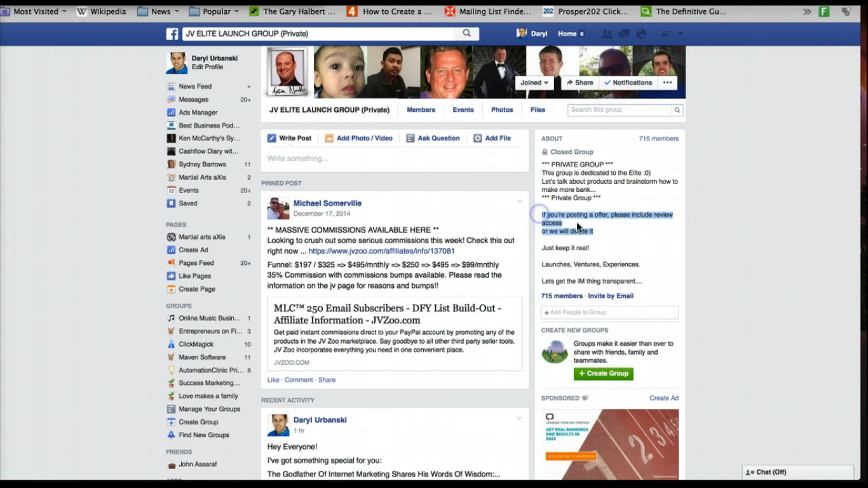
Task: Open the messages icon in top bar
Action: [624, 34]
